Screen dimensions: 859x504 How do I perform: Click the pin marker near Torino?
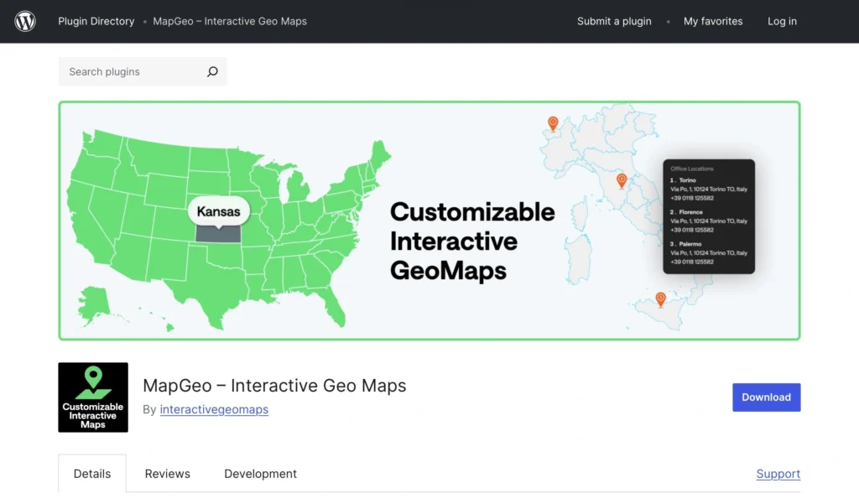coord(553,124)
